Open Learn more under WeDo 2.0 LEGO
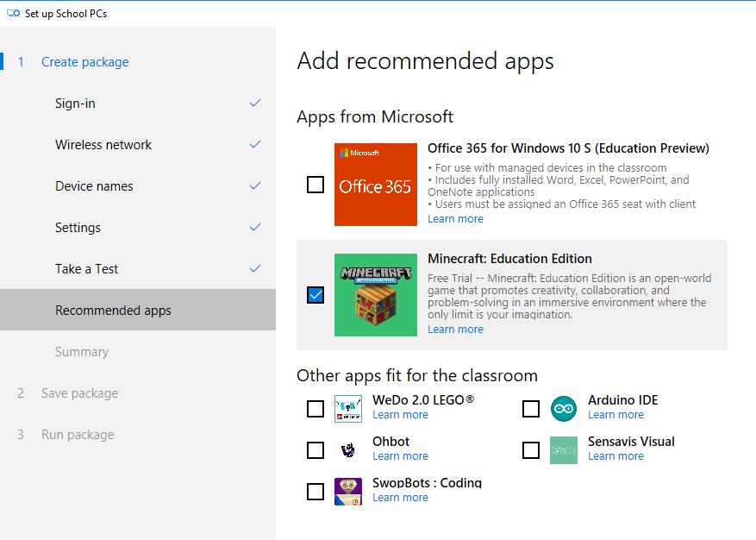This screenshot has height=540, width=756. 400,415
